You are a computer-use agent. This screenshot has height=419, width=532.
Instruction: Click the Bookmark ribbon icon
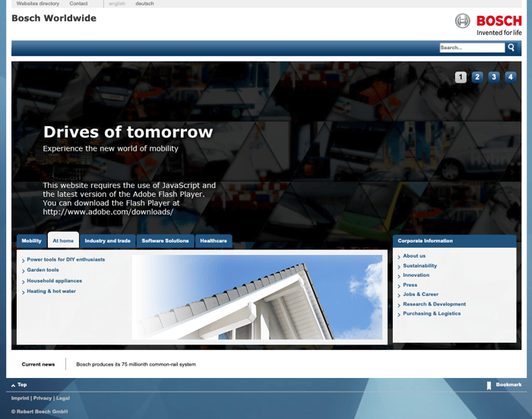(489, 386)
